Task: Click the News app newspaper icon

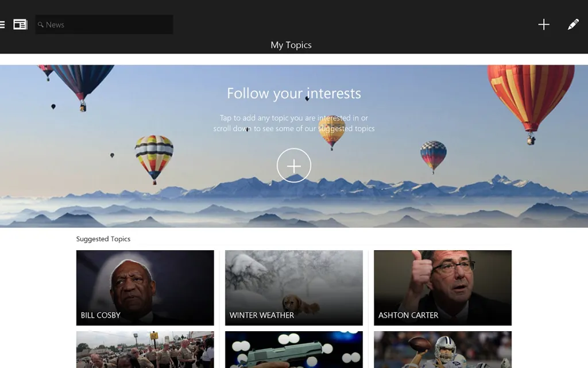Action: click(20, 25)
